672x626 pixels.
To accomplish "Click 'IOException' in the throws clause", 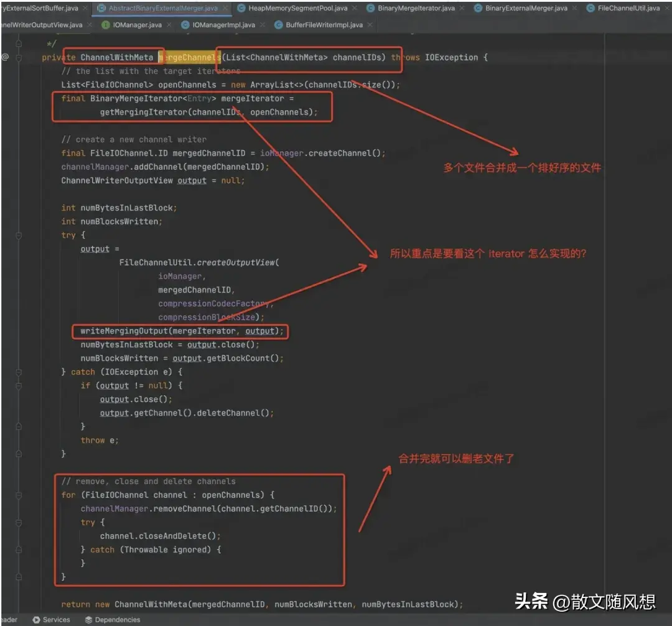I will (451, 57).
